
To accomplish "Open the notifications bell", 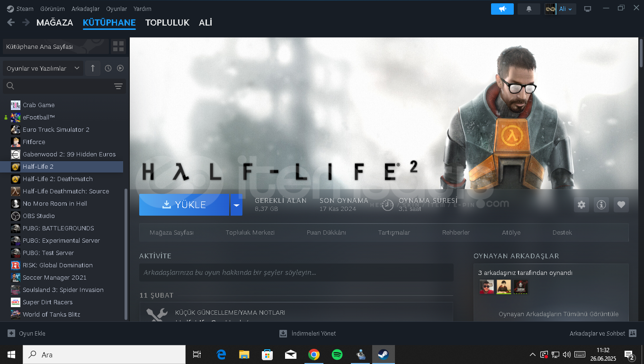I will pos(529,9).
